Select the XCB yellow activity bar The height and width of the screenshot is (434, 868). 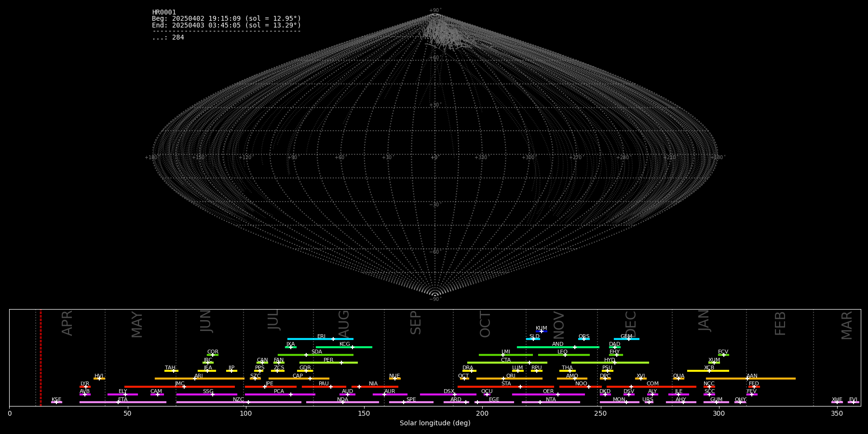(708, 371)
